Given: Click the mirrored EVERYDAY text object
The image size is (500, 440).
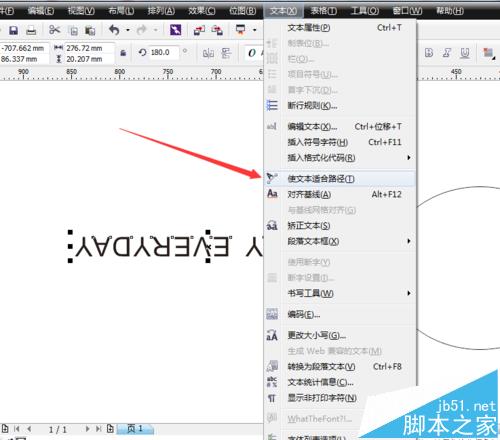Looking at the screenshot, I should pos(154,247).
